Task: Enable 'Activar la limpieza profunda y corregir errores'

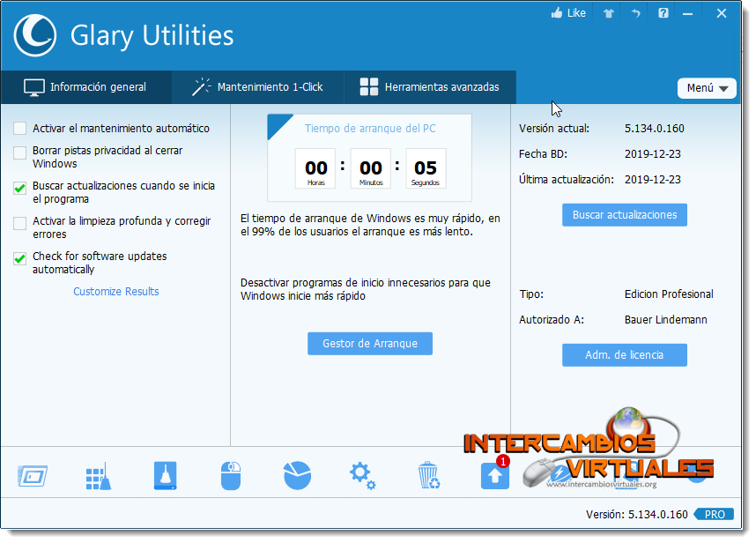Action: point(19,223)
